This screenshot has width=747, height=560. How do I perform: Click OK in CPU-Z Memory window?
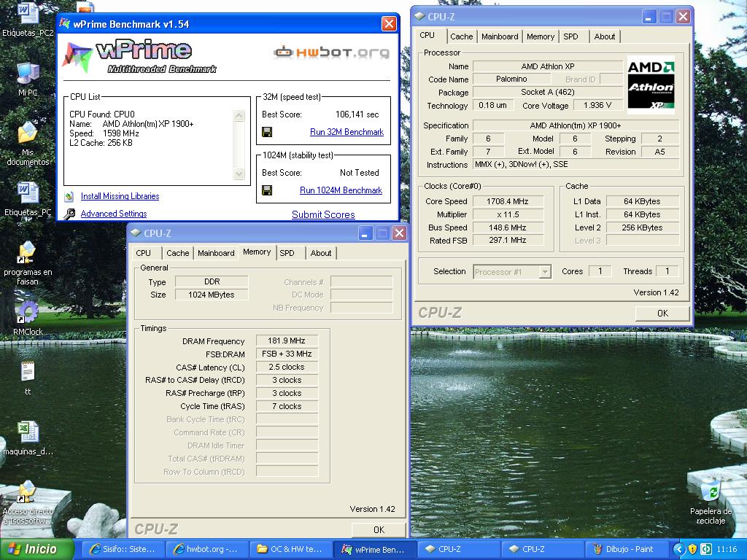pyautogui.click(x=379, y=530)
